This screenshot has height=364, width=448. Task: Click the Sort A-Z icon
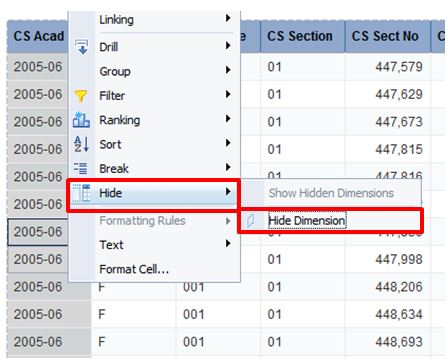tap(81, 144)
